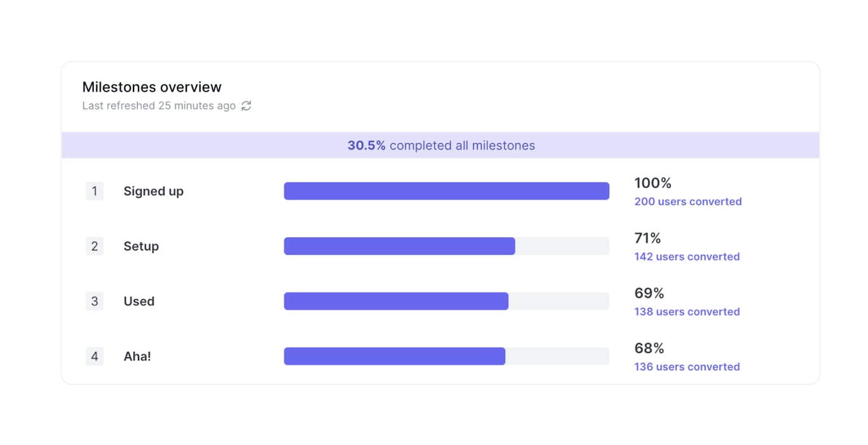Viewport: 868px width, 445px height.
Task: View the 136 users converted list
Action: [686, 367]
